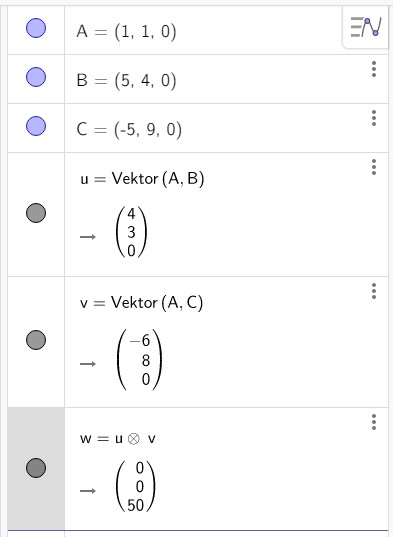Toggle visibility of point A

pos(36,28)
